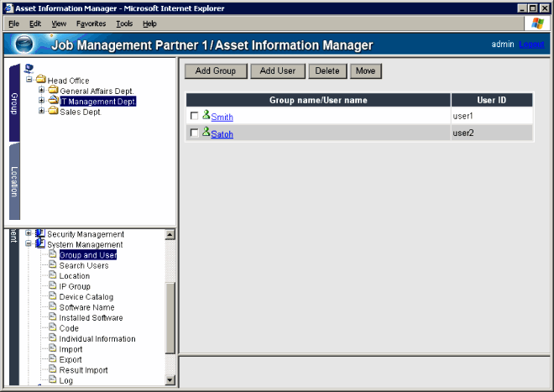Check the Smith user checkbox
This screenshot has width=554, height=392.
(x=195, y=117)
